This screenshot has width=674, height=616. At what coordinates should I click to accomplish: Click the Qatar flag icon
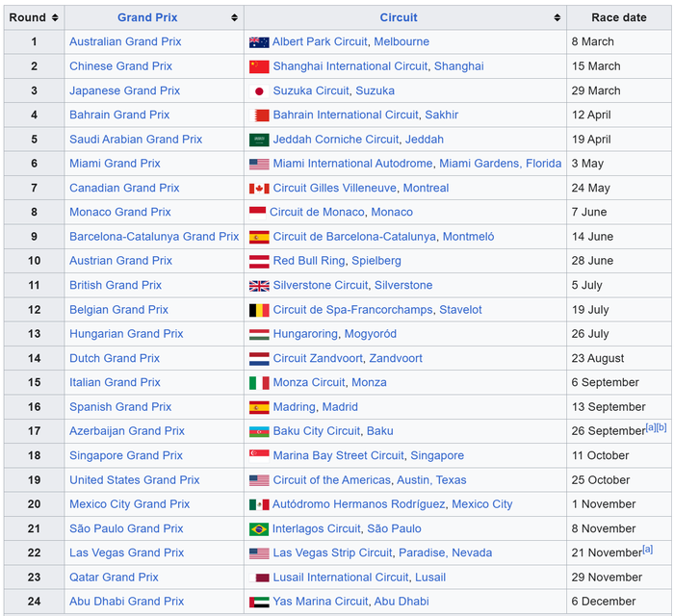pos(259,577)
